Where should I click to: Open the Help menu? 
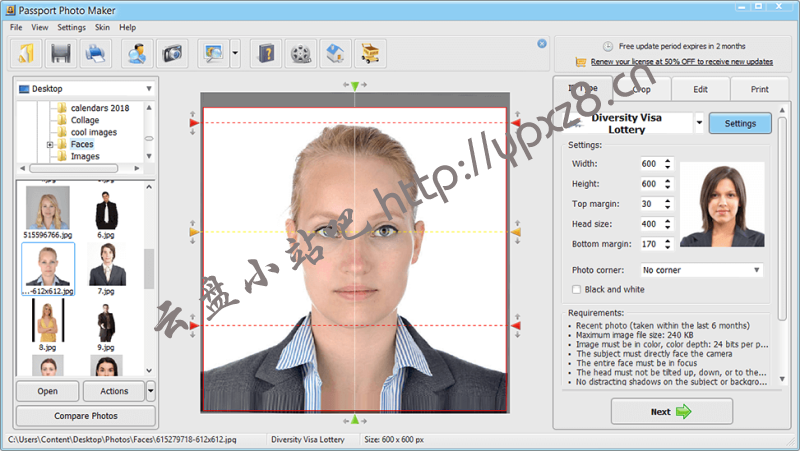[128, 28]
